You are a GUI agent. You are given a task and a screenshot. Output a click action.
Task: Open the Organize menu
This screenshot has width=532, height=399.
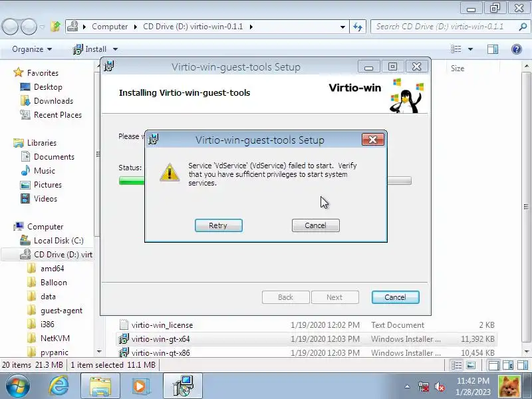[32, 49]
